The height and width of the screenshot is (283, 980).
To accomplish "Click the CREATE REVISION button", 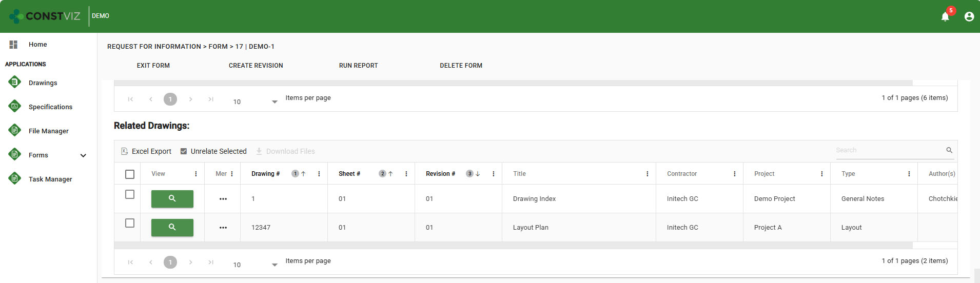I will point(256,66).
